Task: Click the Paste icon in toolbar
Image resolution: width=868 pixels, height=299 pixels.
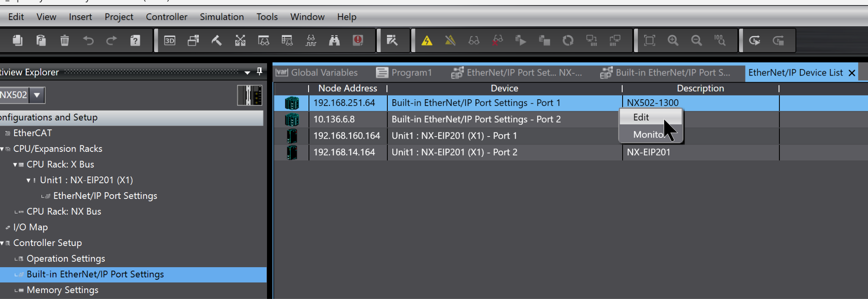Action: pyautogui.click(x=41, y=41)
